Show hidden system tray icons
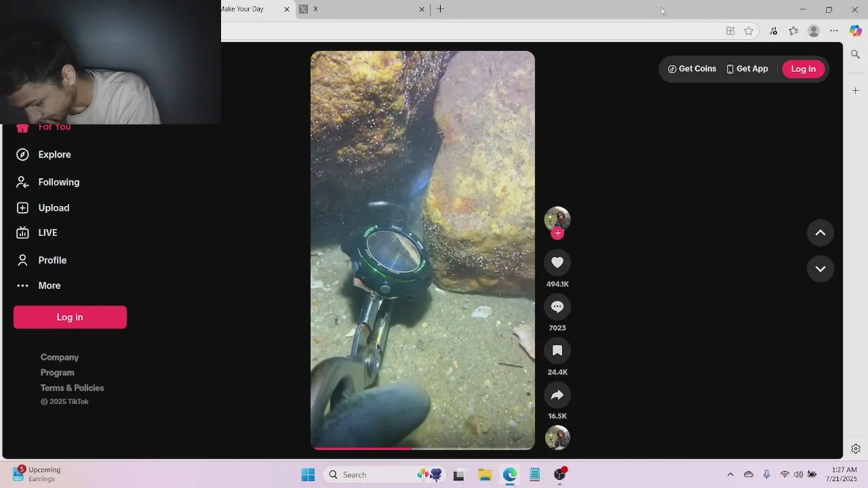 [730, 474]
